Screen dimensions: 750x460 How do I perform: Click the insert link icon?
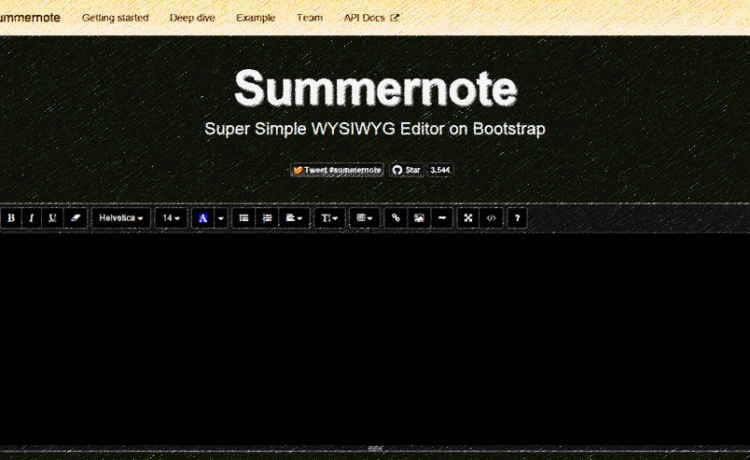(396, 218)
